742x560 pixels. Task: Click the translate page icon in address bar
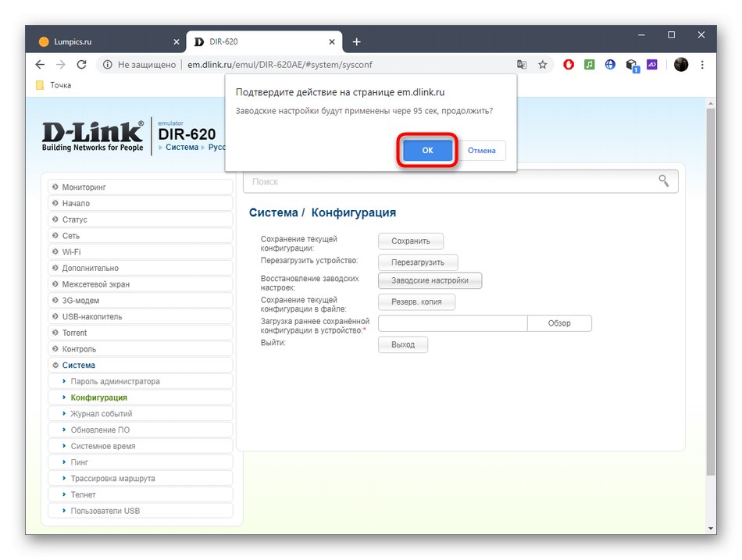click(x=522, y=64)
